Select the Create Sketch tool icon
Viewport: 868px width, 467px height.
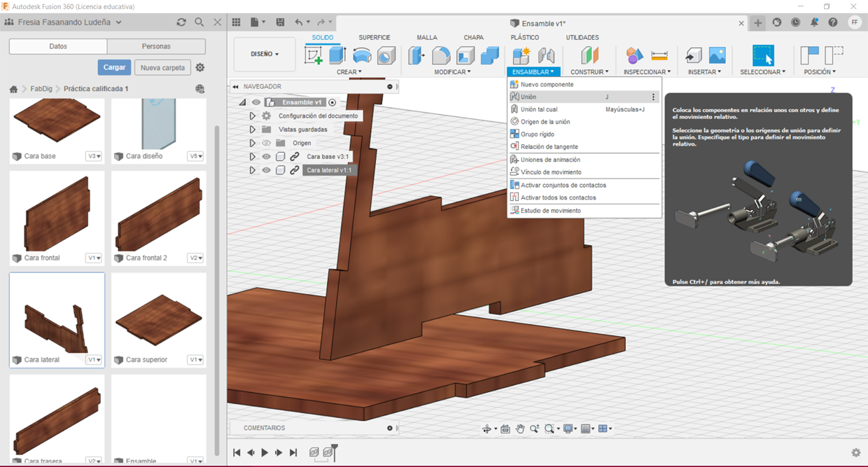[314, 55]
